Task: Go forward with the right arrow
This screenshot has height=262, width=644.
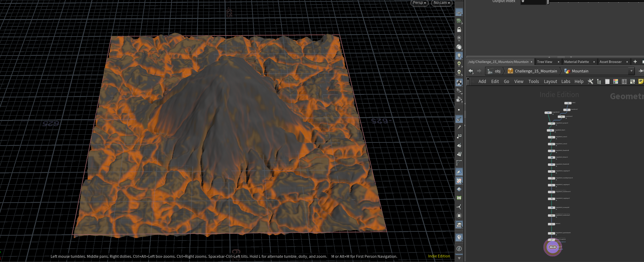Action: [479, 71]
